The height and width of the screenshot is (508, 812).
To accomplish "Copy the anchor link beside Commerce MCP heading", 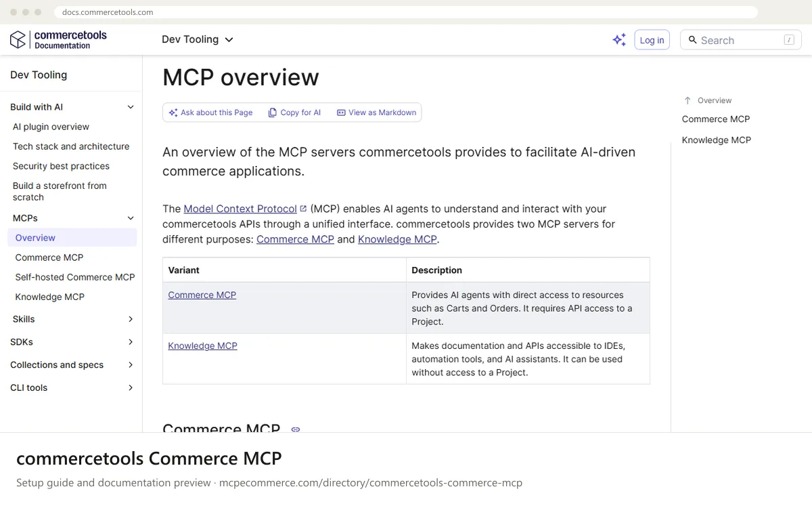I will pyautogui.click(x=296, y=429).
